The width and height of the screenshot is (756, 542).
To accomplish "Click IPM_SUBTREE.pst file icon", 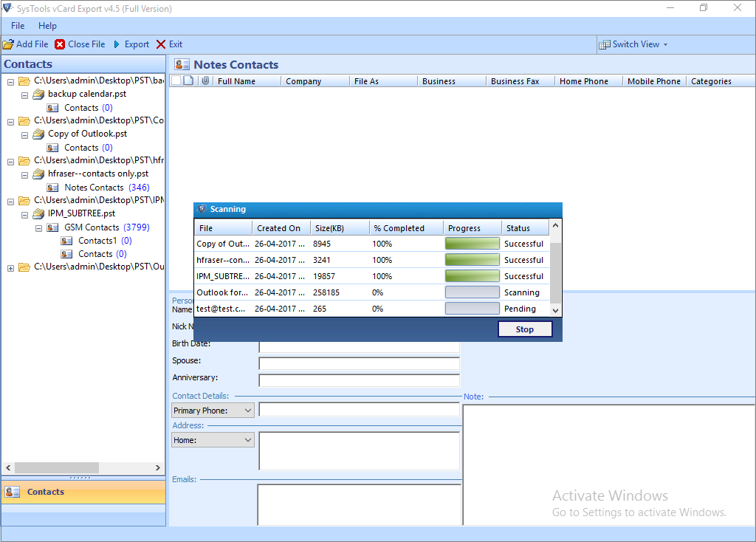I will 38,213.
